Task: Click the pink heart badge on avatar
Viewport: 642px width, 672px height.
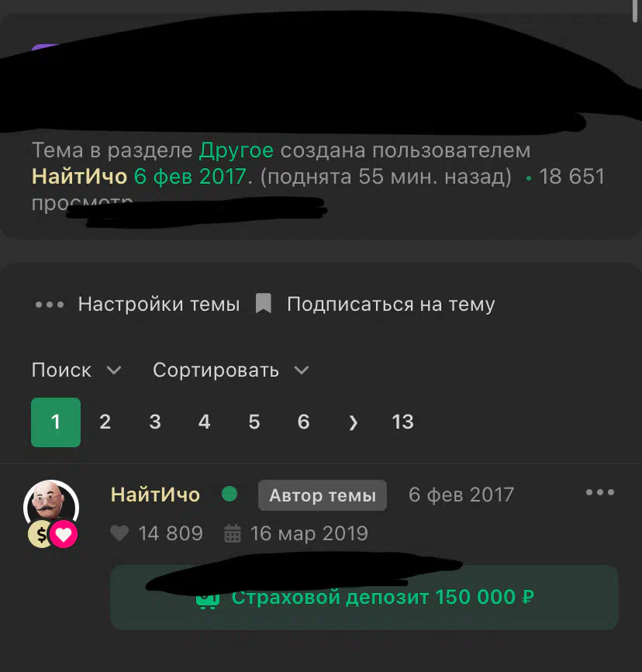Action: click(64, 535)
